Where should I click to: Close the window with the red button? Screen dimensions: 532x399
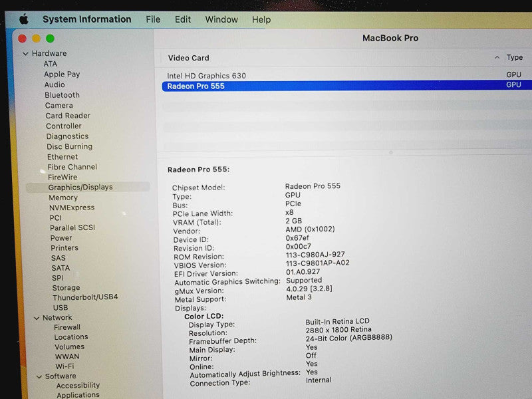coord(23,39)
